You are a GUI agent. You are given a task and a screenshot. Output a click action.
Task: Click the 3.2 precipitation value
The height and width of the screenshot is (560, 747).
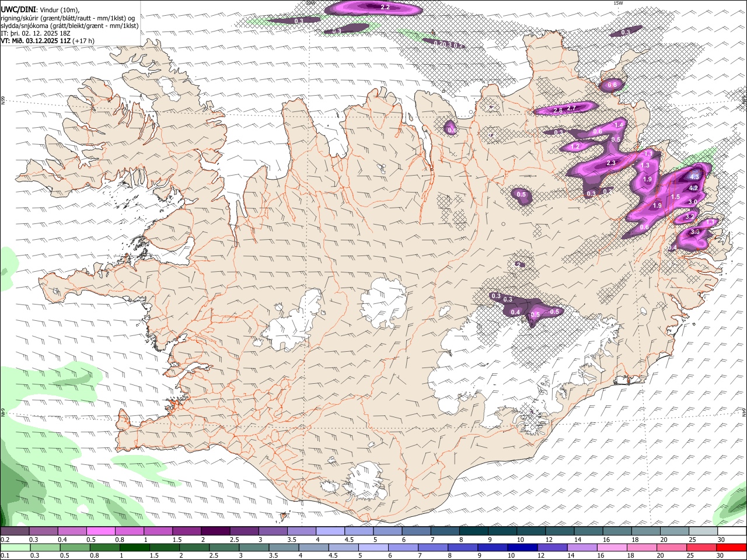pos(689,216)
